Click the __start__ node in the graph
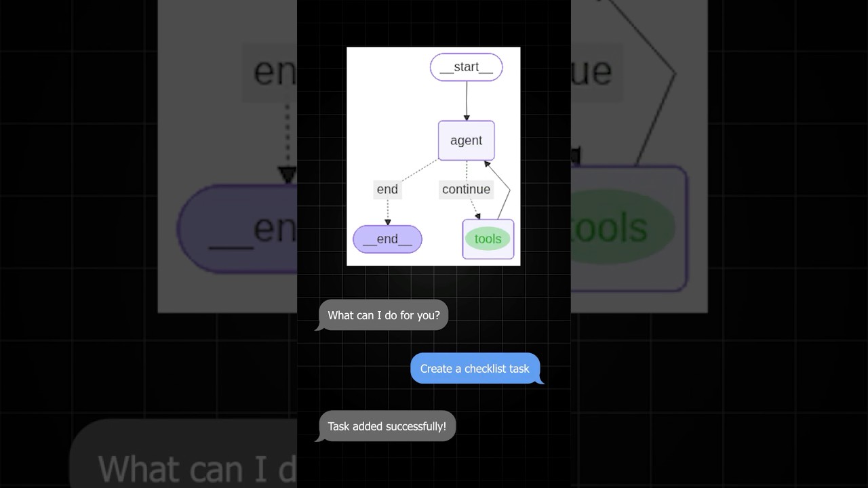Viewport: 868px width, 488px height. (466, 67)
